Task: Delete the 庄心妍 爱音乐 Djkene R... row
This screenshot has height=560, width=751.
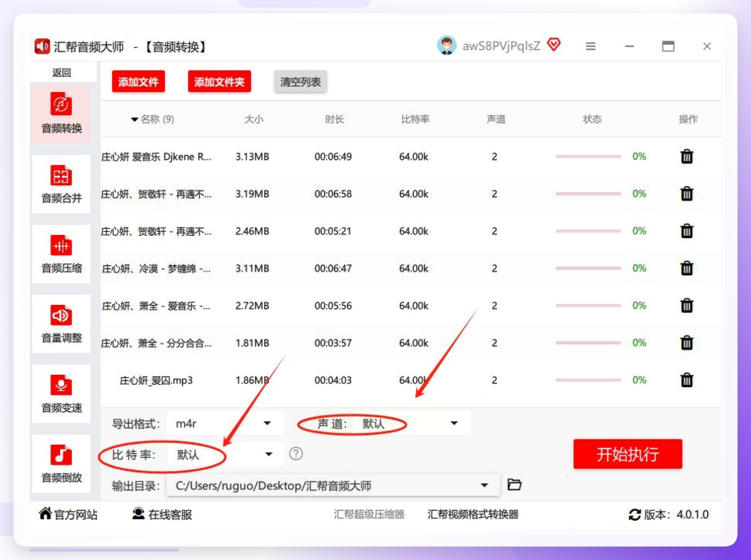Action: [x=686, y=157]
